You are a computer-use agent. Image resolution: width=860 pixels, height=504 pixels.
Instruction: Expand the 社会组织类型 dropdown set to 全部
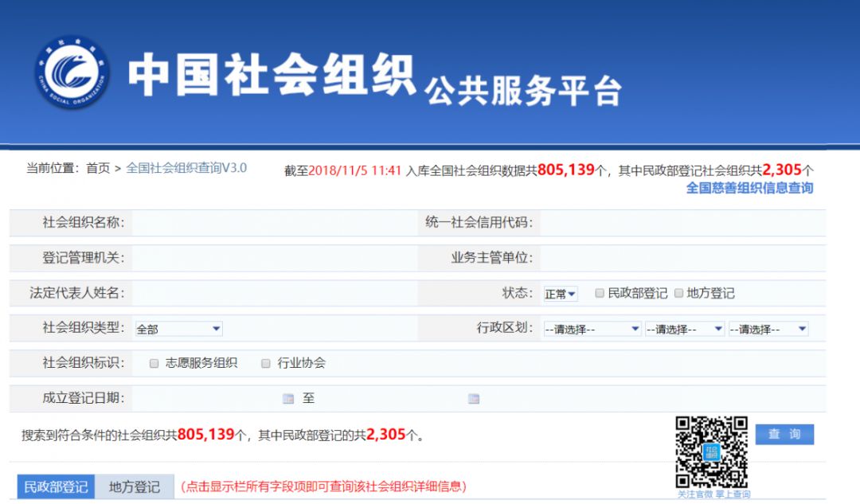[178, 329]
